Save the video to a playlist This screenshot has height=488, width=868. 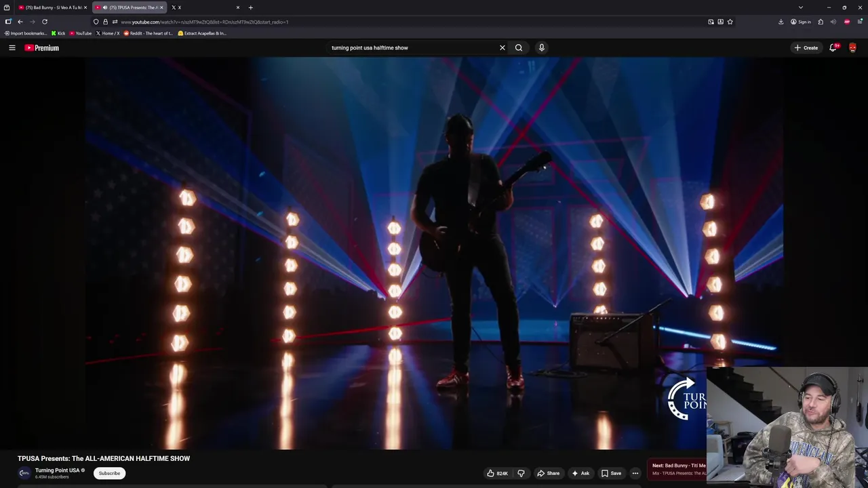pos(611,473)
